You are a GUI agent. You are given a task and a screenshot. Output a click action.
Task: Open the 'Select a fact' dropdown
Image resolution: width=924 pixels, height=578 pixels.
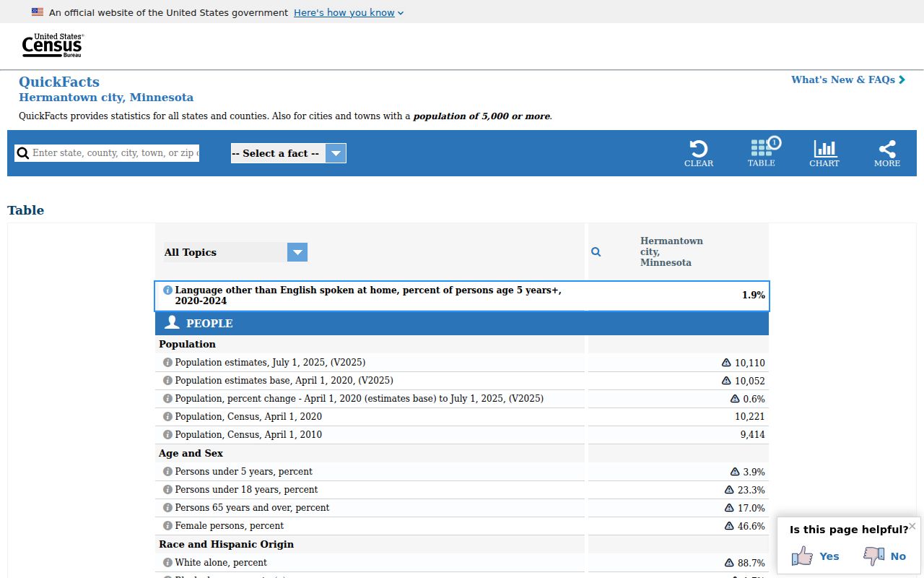289,153
